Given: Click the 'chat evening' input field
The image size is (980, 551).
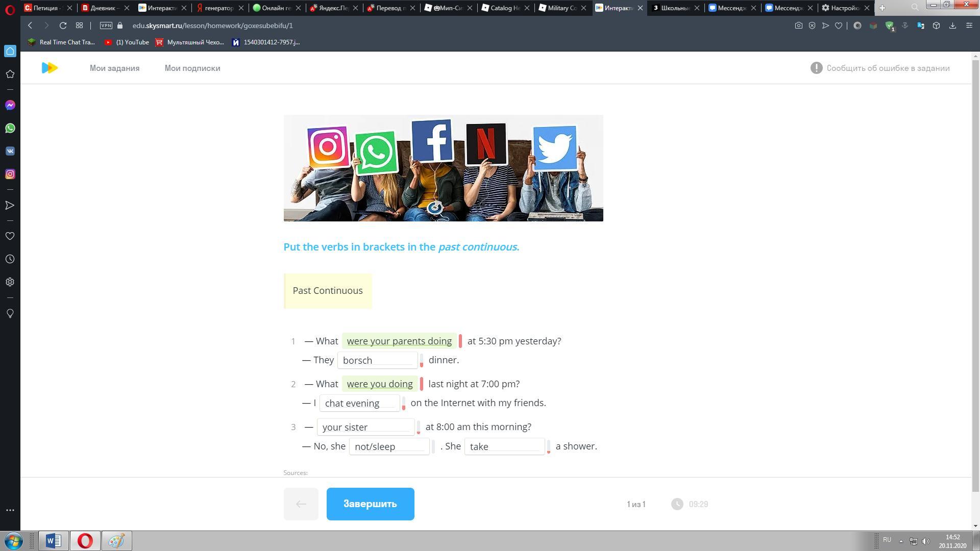Looking at the screenshot, I should 359,403.
